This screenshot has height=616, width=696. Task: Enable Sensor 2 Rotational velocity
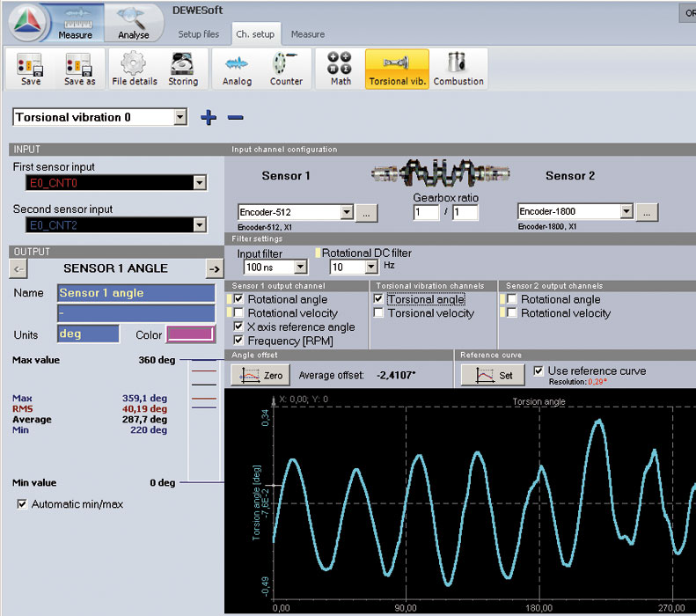(x=511, y=313)
